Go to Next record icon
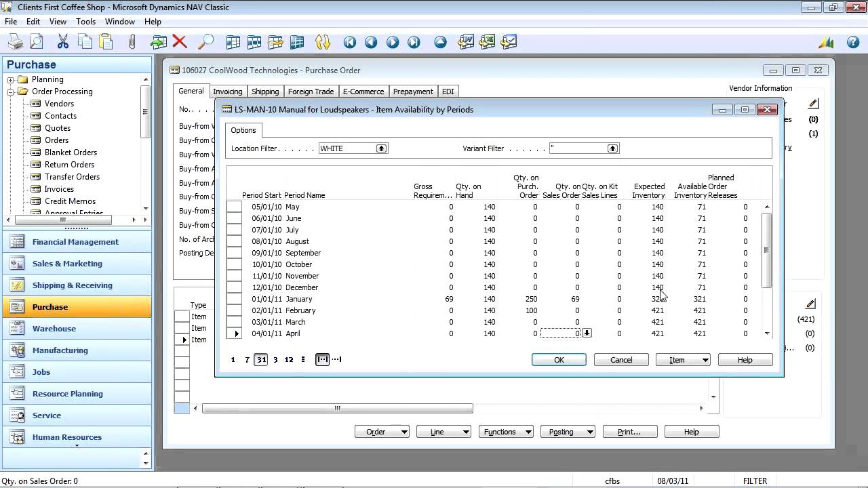868x488 pixels. 393,42
